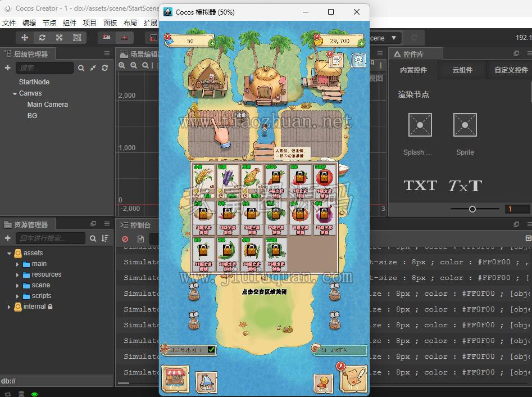
Task: Zoom in the scene editor
Action: point(122,66)
